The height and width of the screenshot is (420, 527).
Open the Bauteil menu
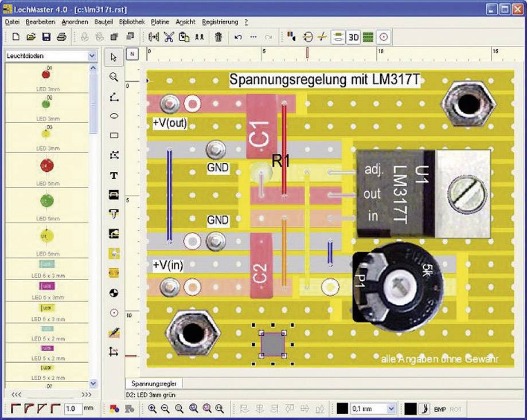coord(103,22)
